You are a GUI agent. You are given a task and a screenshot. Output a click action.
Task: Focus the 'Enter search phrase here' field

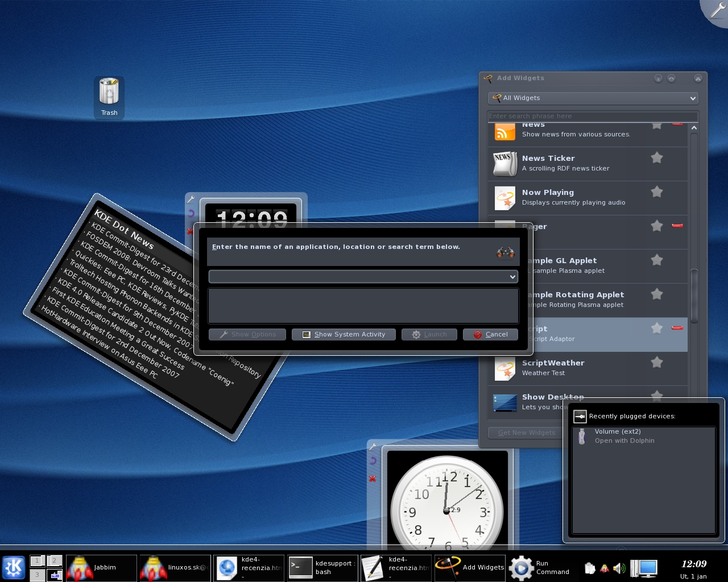coord(593,116)
